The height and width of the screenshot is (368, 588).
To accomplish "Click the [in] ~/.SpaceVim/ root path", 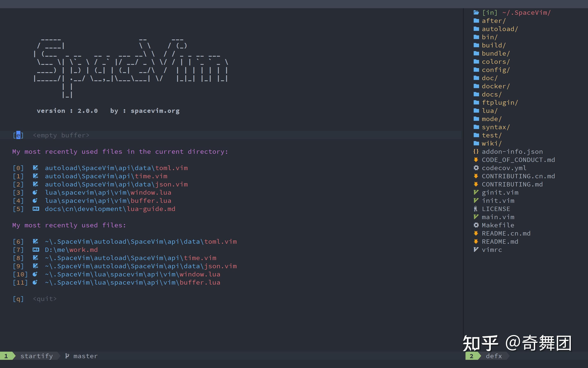I will pyautogui.click(x=516, y=12).
